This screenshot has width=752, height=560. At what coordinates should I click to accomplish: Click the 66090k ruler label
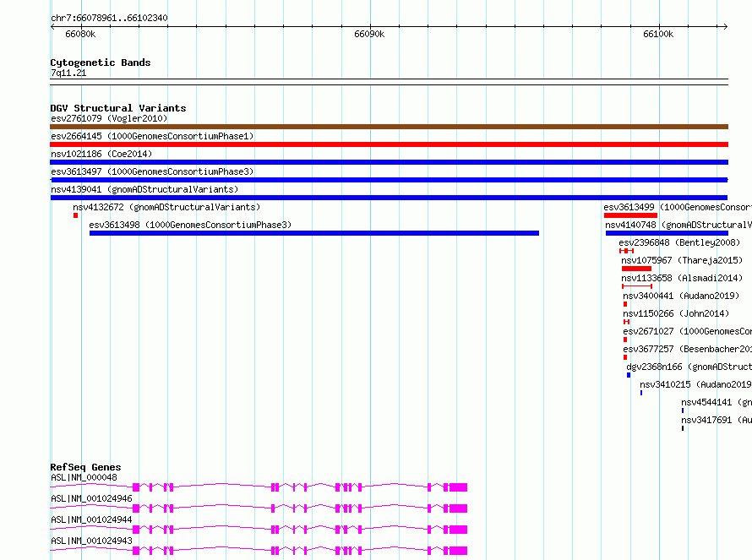(x=369, y=34)
